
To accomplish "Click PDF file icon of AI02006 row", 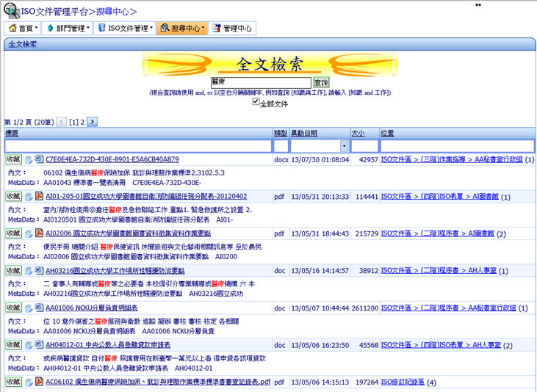I will point(39,233).
